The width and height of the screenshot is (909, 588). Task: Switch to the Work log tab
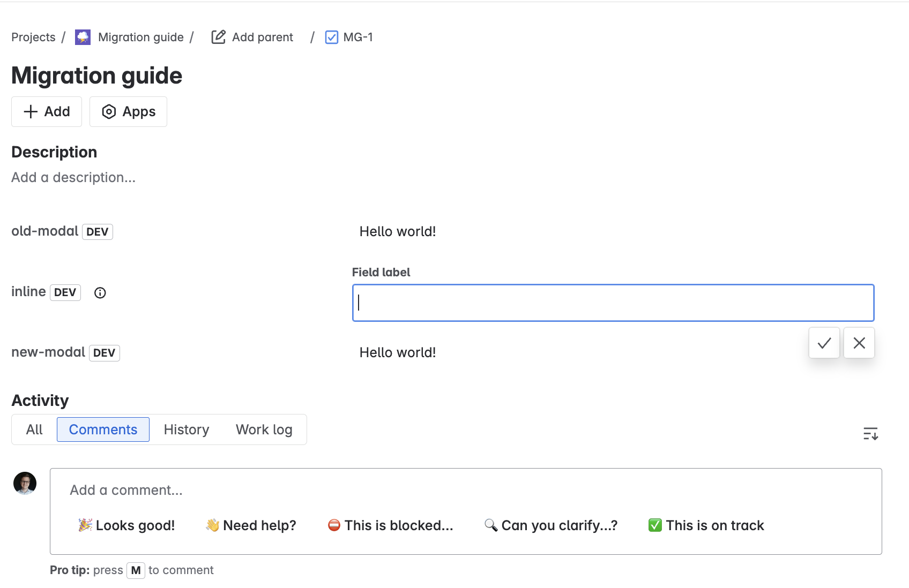[x=264, y=429]
